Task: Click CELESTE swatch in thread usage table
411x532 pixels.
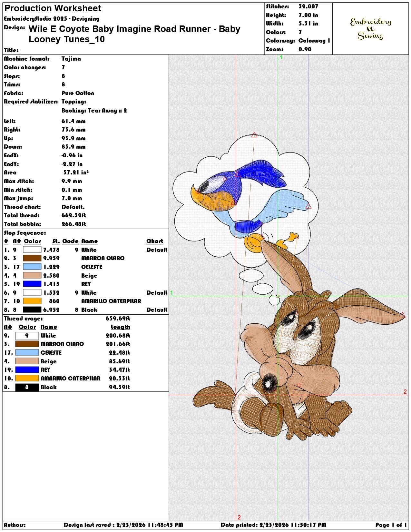Action: (27, 353)
